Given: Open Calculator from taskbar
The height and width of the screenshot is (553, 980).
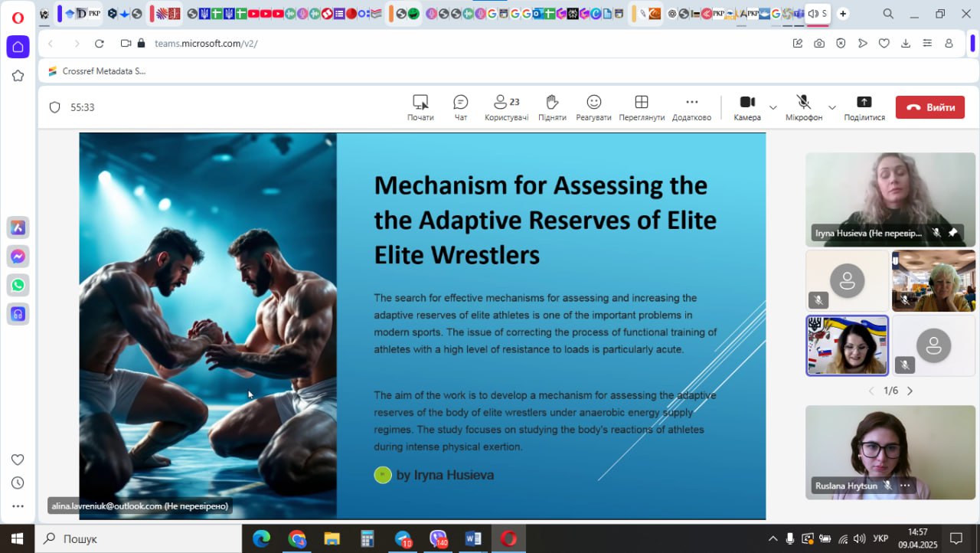Looking at the screenshot, I should tap(367, 538).
